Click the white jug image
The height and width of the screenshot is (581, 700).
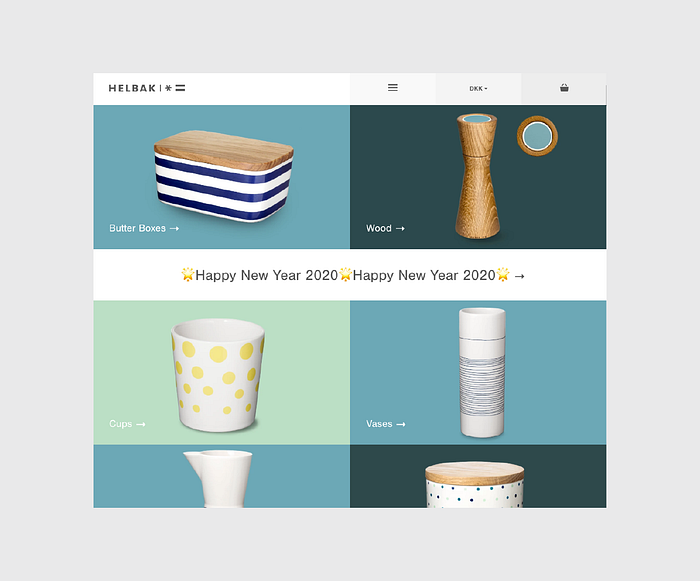pyautogui.click(x=218, y=479)
